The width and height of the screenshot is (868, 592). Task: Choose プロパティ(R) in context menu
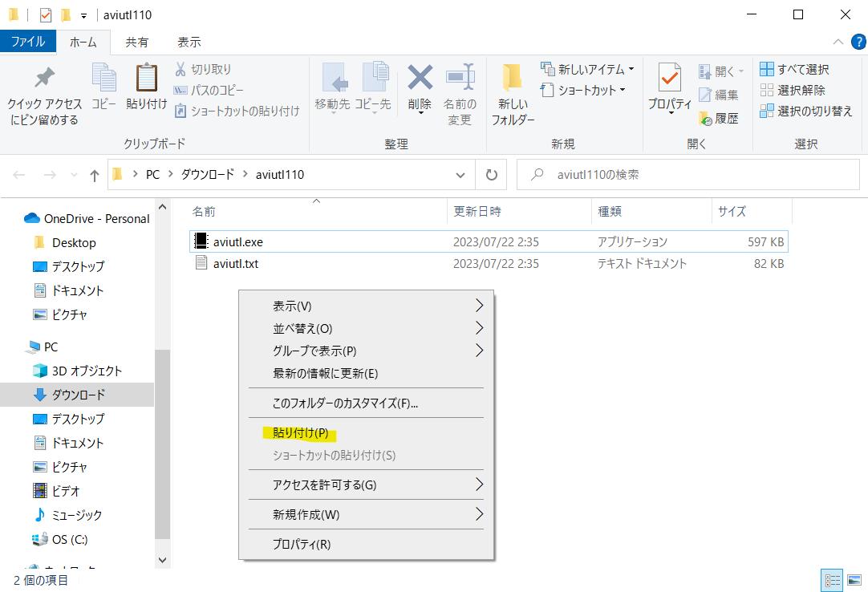(366, 545)
